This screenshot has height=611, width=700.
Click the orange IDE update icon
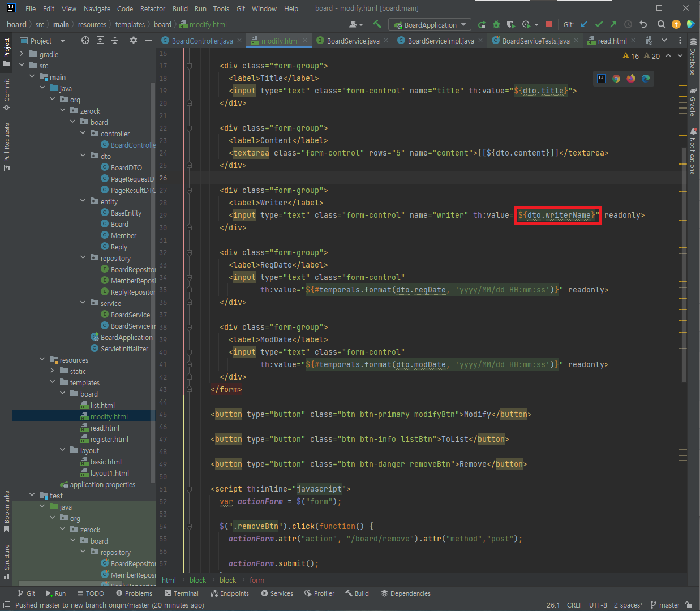[676, 24]
